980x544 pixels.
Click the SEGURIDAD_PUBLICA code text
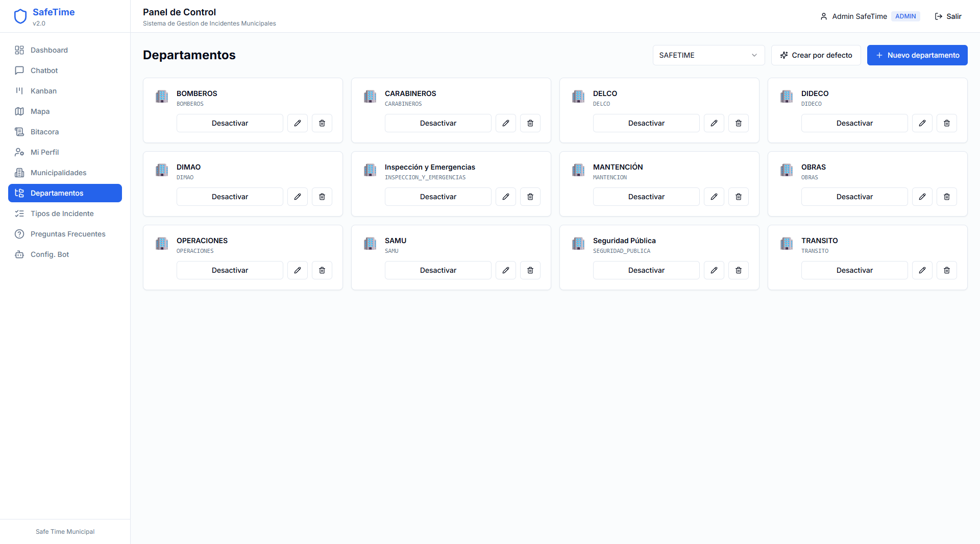click(622, 251)
